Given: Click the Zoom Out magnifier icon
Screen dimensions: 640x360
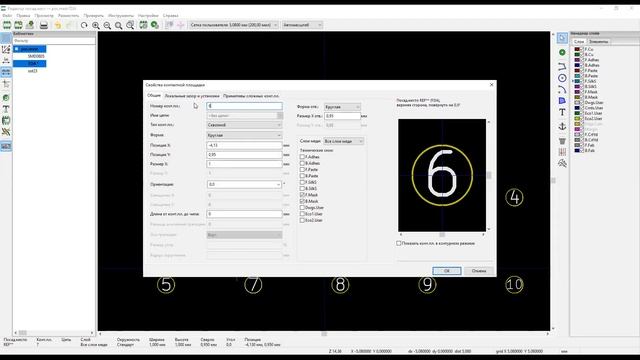Looking at the screenshot, I should pos(107,25).
